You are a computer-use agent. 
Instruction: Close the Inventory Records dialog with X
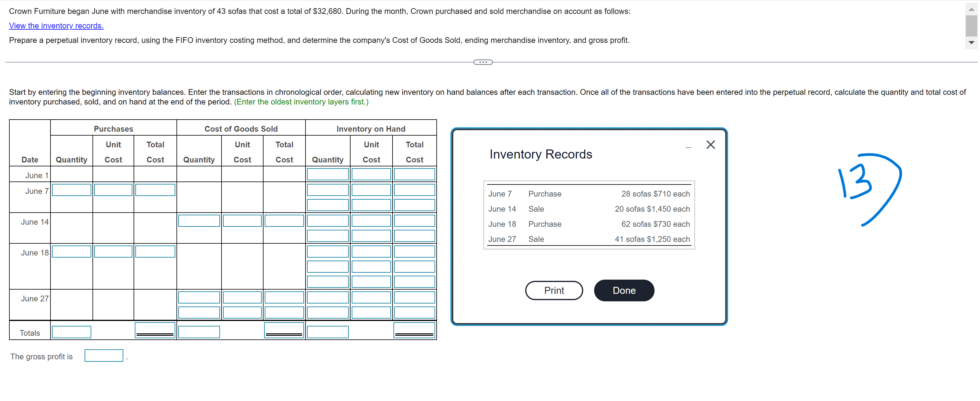tap(710, 144)
